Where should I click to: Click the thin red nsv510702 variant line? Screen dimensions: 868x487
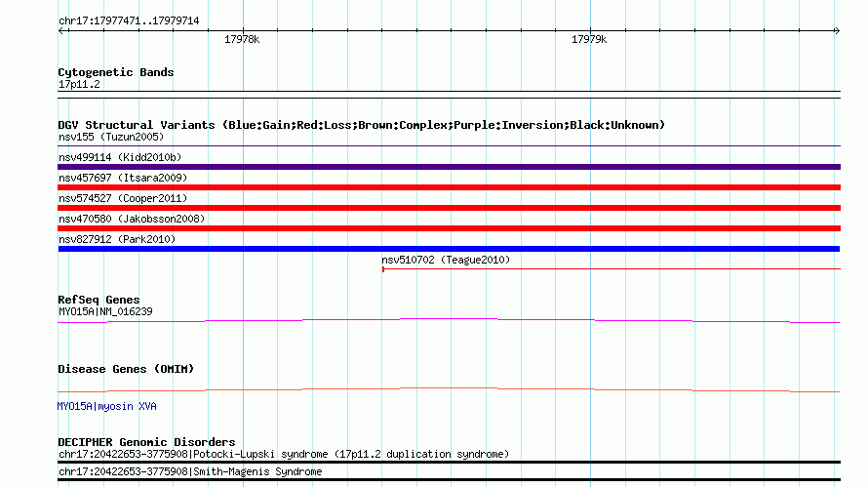[612, 269]
